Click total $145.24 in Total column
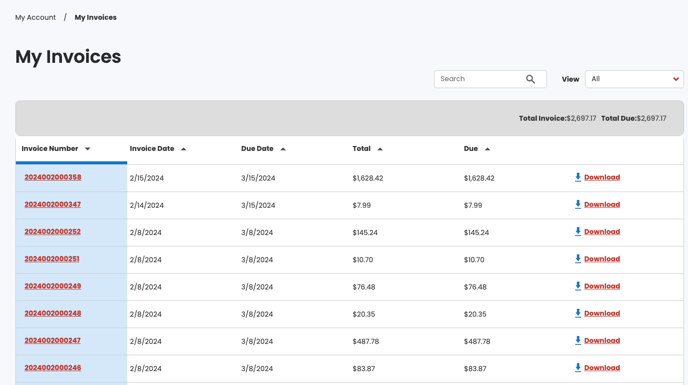The image size is (688, 385). (365, 232)
